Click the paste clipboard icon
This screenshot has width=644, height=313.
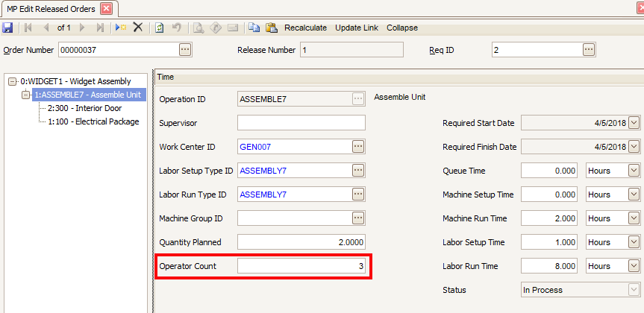point(272,28)
